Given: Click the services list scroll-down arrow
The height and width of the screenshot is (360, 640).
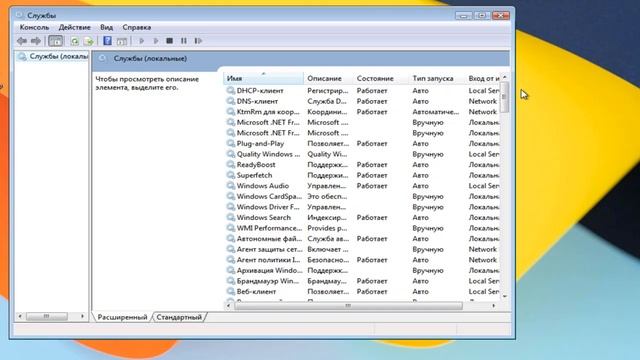Looking at the screenshot, I should pos(505,297).
